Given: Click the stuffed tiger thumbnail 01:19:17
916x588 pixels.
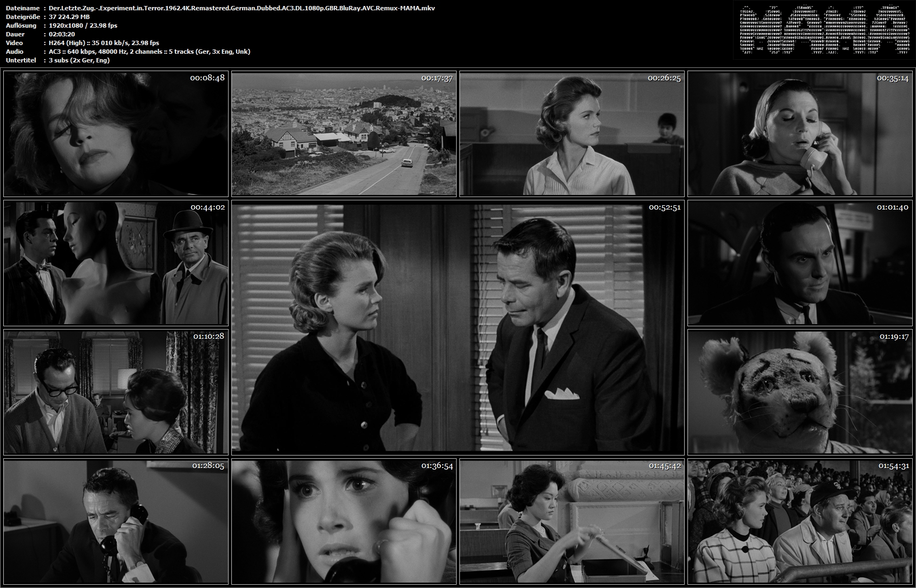Looking at the screenshot, I should (x=800, y=392).
